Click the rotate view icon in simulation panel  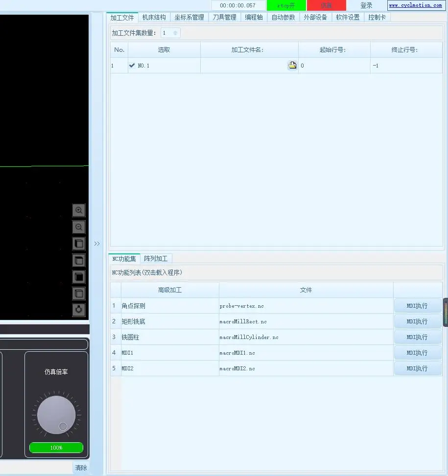79,310
